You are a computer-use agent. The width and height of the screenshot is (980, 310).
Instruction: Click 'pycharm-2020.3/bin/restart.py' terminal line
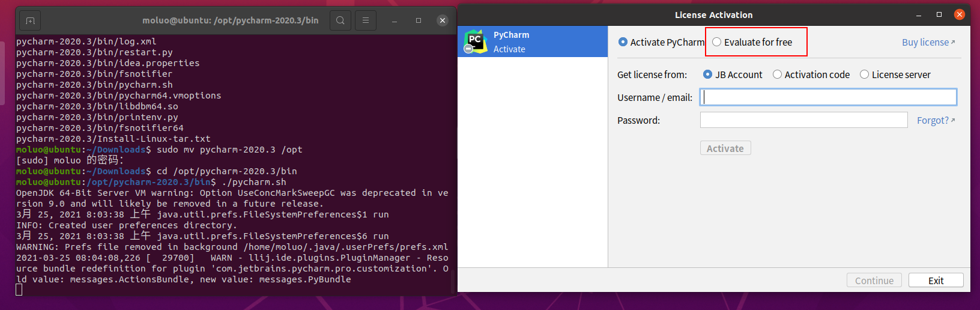point(94,52)
